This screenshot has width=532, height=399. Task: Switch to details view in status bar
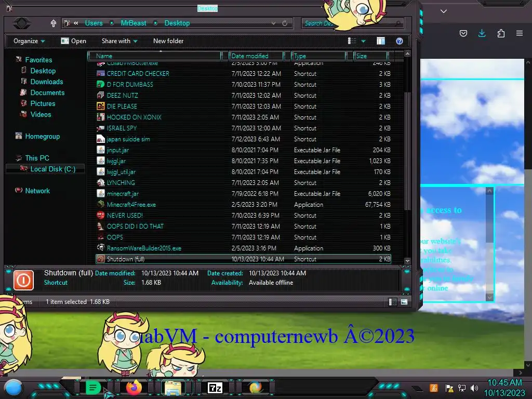(x=393, y=302)
